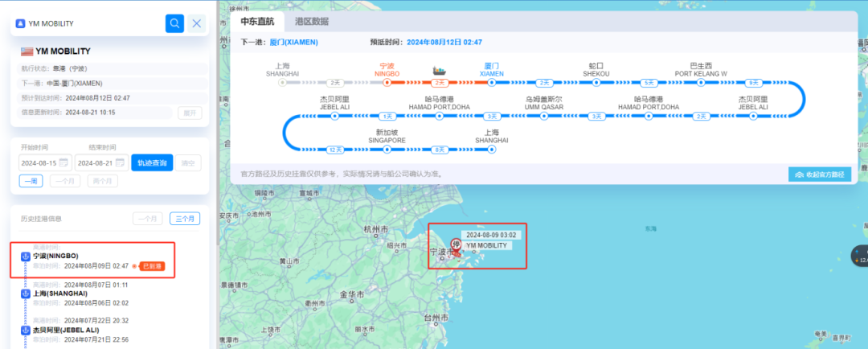Viewport: 868px width, 349px height.
Task: Click the 巴生西 PORT KELANG W route node
Action: pos(701,83)
